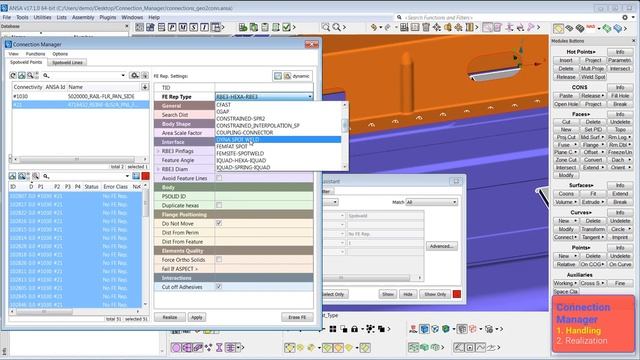Open Options menu in Connection Manager
The height and width of the screenshot is (360, 640).
[60, 54]
